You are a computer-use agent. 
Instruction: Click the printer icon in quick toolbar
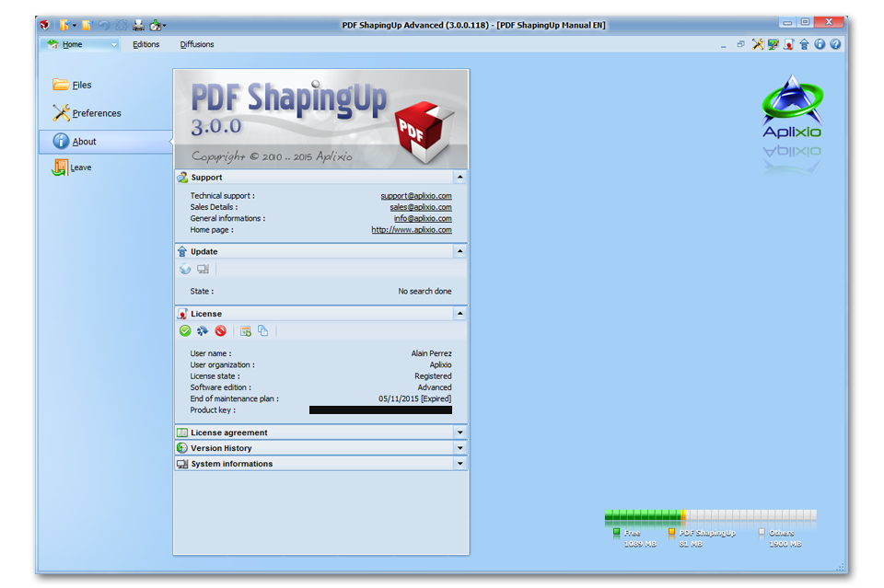[138, 25]
